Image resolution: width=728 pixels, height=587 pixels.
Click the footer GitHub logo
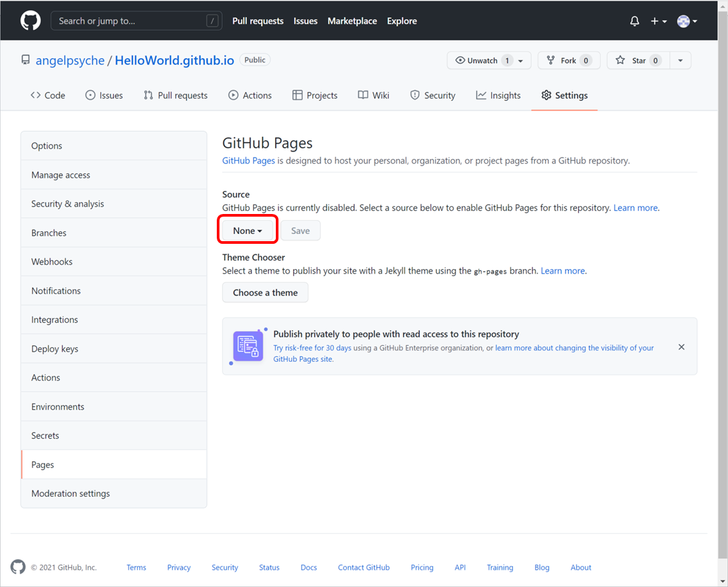point(18,567)
